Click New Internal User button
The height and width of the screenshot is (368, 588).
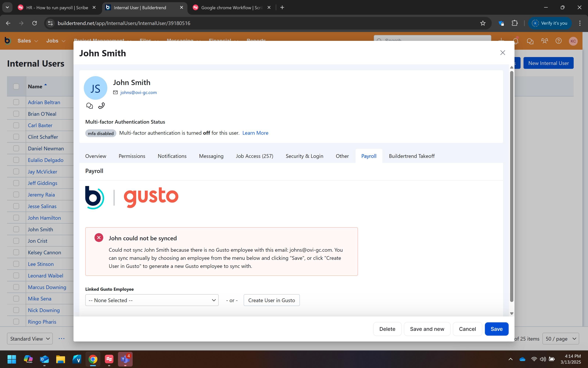click(x=548, y=63)
